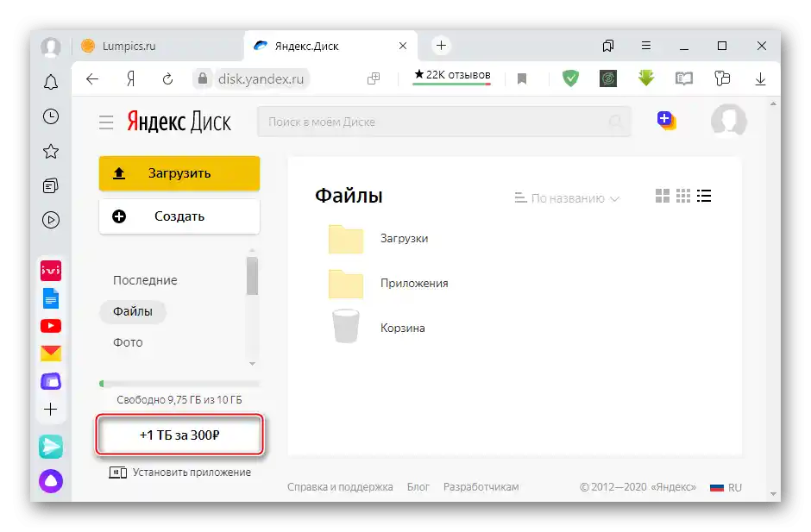Click the copy address icon in address bar
The width and height of the screenshot is (811, 532).
374,78
